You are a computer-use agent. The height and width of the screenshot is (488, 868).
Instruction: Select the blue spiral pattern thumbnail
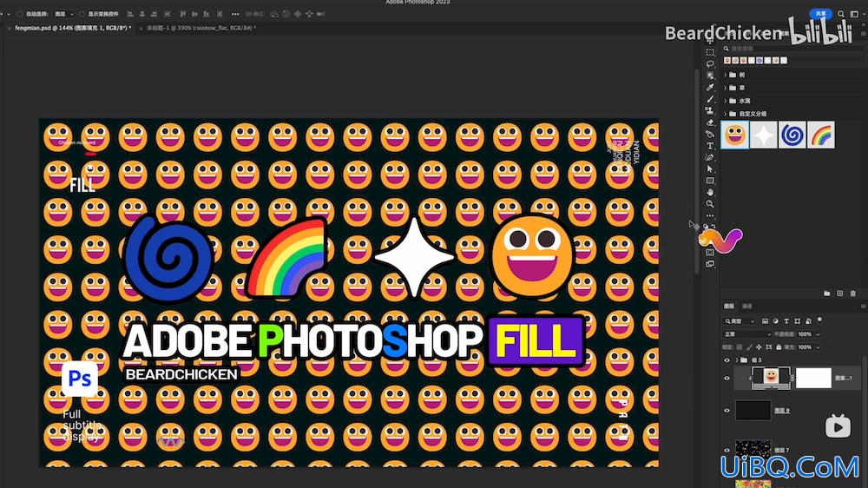[x=792, y=135]
